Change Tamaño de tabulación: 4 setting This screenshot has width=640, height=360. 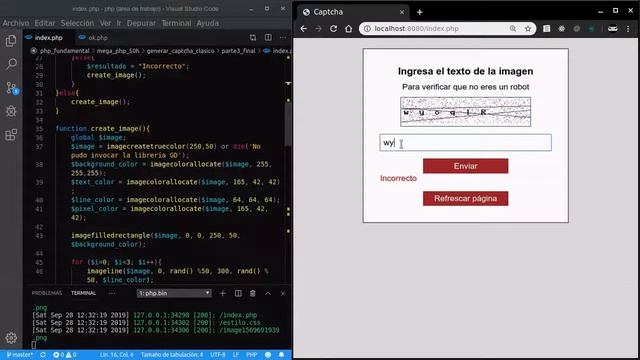(x=172, y=355)
